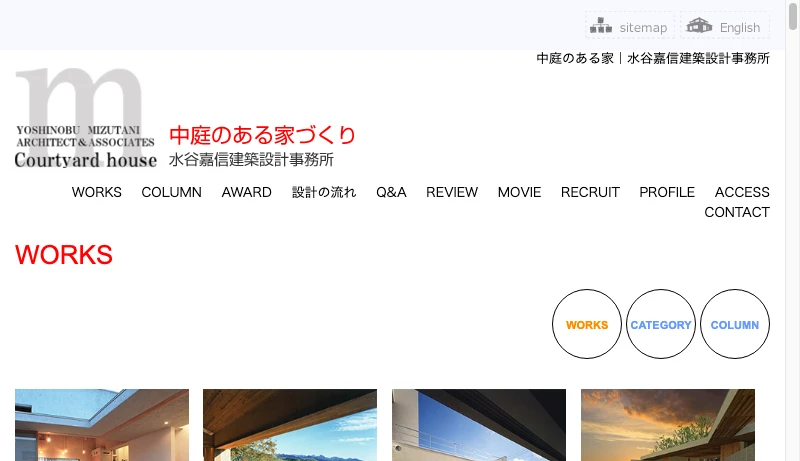800x461 pixels.
Task: Go to the RECRUIT page
Action: (x=590, y=192)
